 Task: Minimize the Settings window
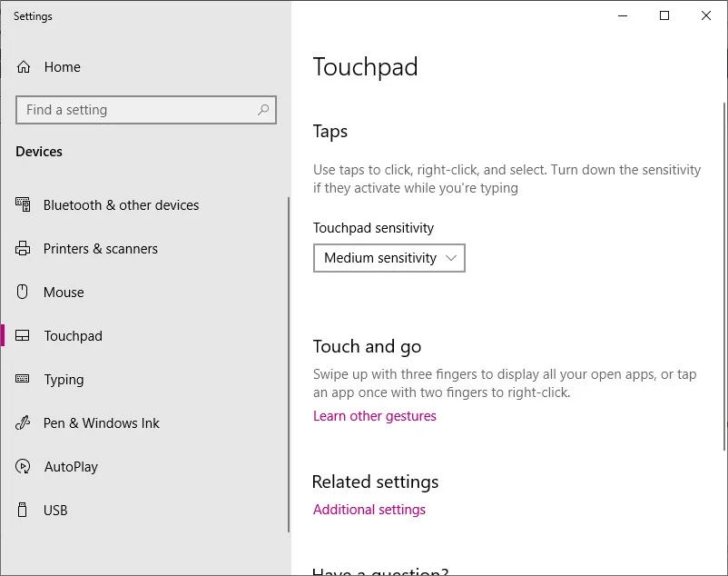click(x=623, y=15)
